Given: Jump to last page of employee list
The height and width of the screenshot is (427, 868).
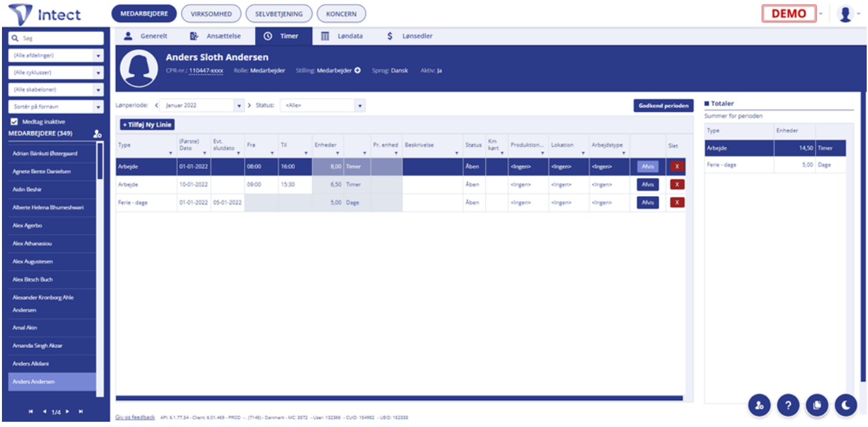Looking at the screenshot, I should (x=81, y=412).
